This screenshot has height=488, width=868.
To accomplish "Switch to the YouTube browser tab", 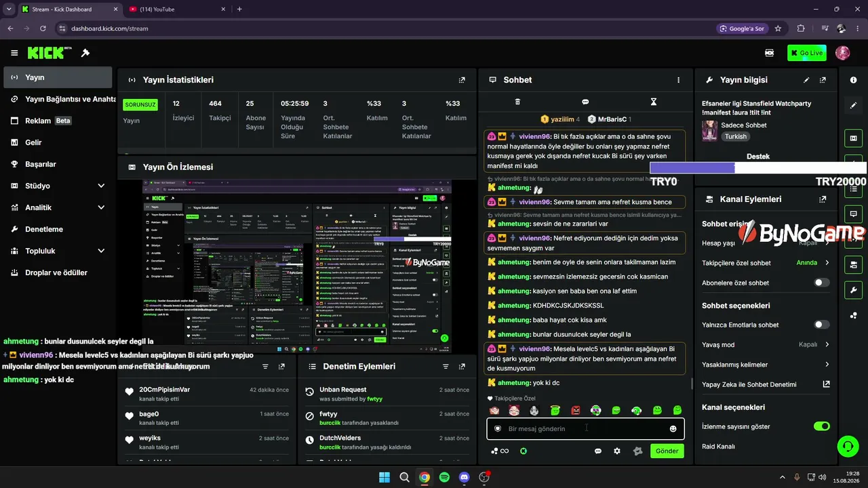I will 176,9.
